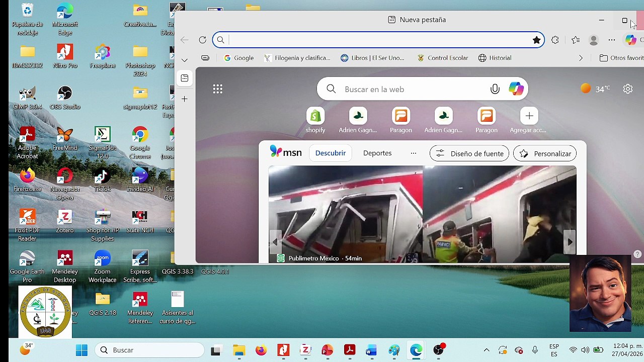Switch to the Deportes tab

377,153
